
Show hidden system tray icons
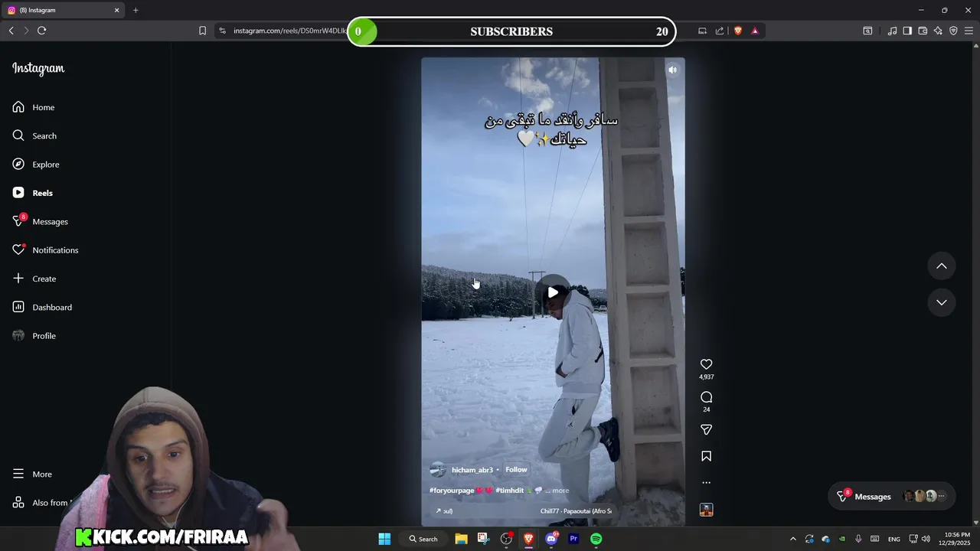tap(792, 539)
